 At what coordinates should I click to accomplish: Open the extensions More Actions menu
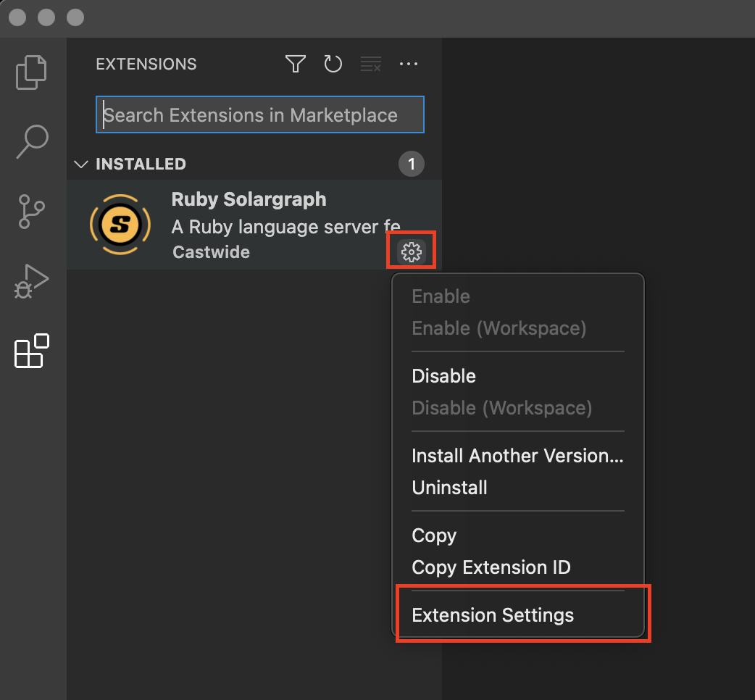tap(409, 64)
